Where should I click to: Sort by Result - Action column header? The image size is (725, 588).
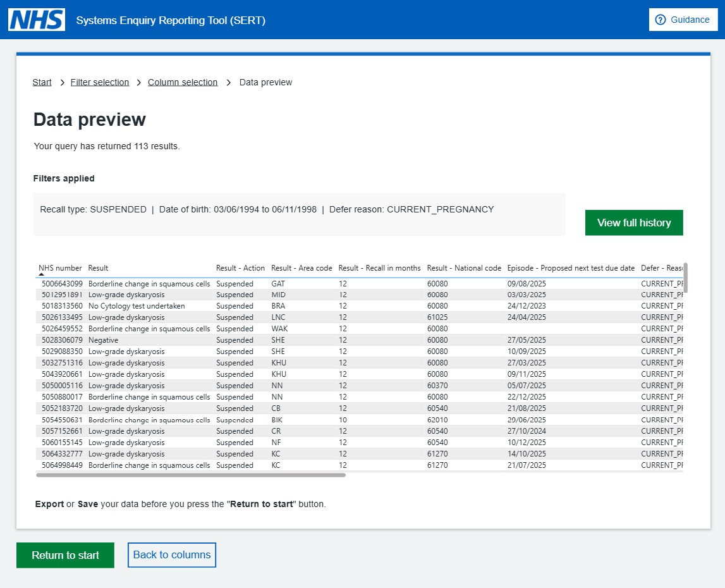[240, 268]
